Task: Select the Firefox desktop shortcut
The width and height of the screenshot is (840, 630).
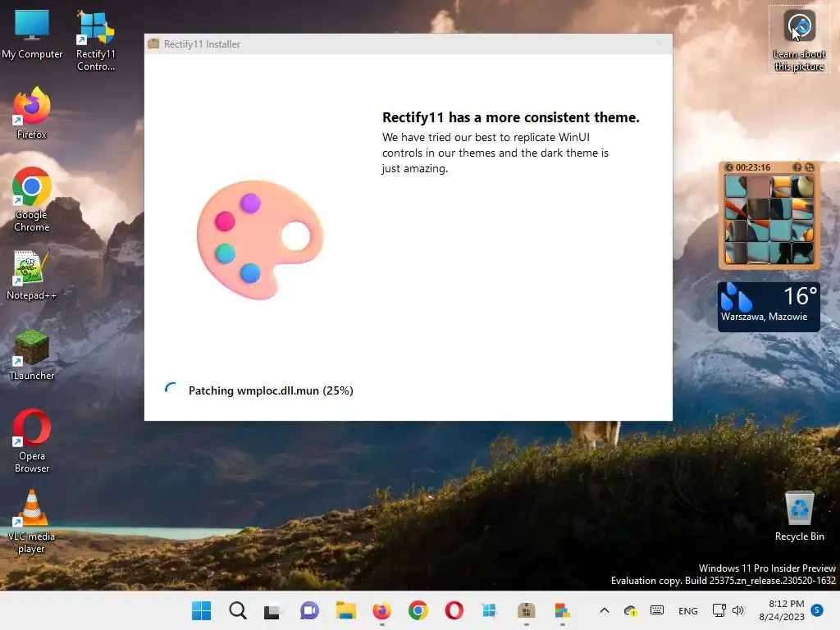Action: point(32,113)
